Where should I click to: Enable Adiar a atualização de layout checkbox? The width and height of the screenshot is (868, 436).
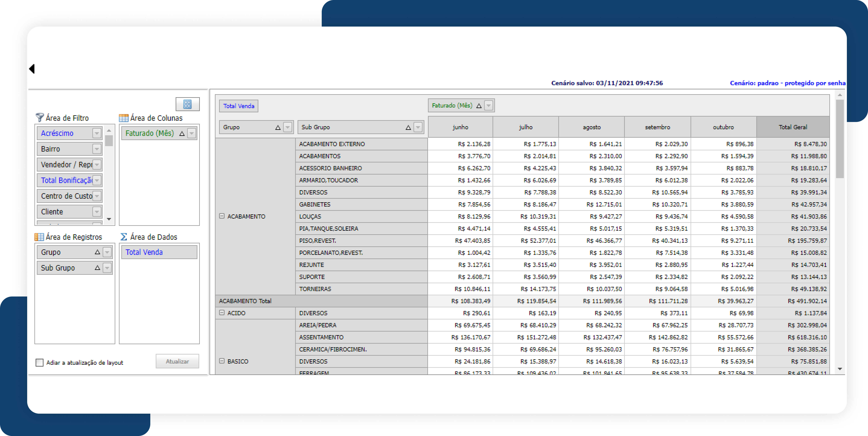pos(39,362)
